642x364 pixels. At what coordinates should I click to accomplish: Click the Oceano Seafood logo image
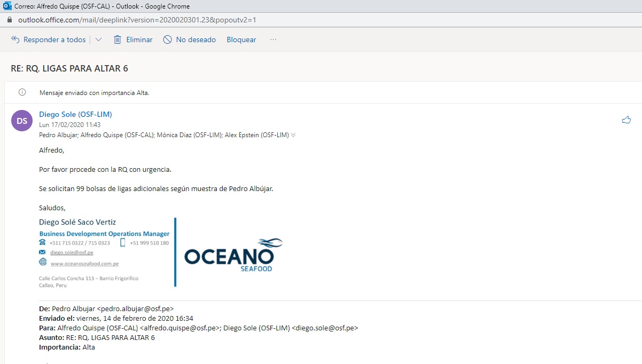click(233, 254)
